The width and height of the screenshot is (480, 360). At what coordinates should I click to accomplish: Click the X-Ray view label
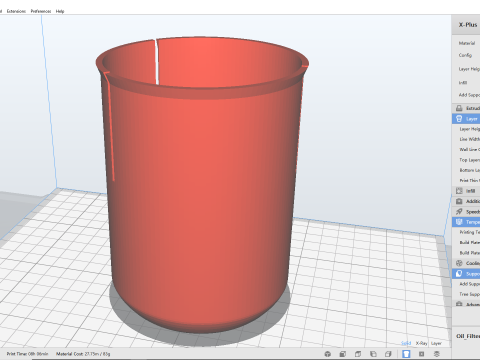click(x=421, y=343)
